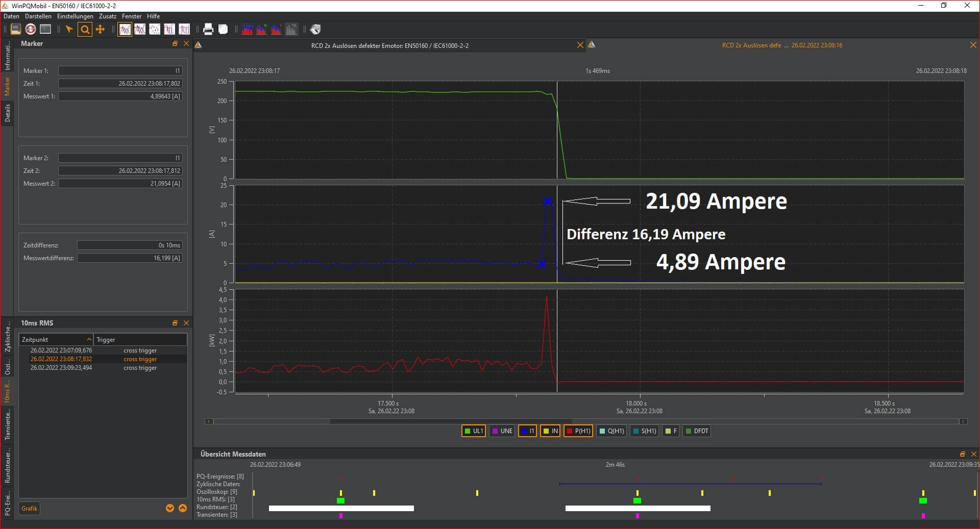Select the 23:07:09,676 cross trigger row
The height and width of the screenshot is (529, 980).
click(103, 350)
